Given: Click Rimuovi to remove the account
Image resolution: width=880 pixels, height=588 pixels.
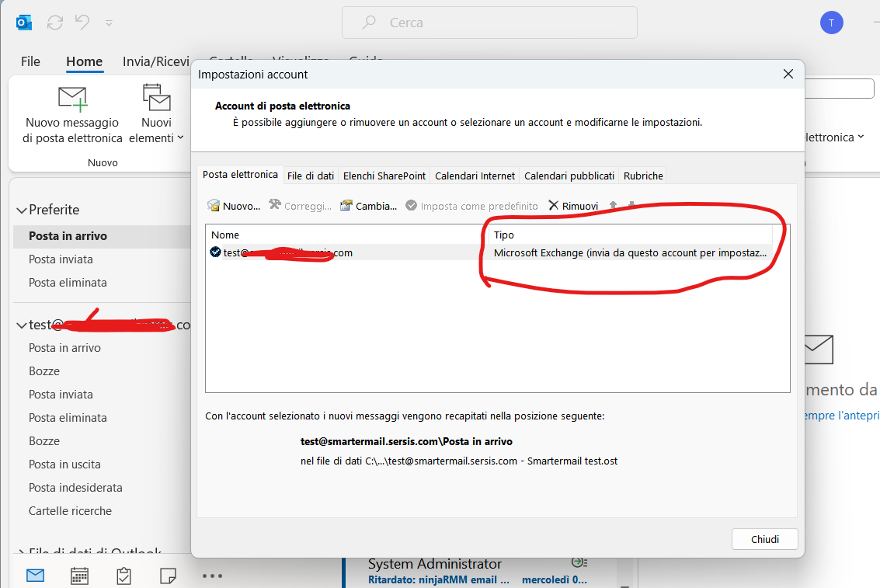Looking at the screenshot, I should click(x=573, y=206).
